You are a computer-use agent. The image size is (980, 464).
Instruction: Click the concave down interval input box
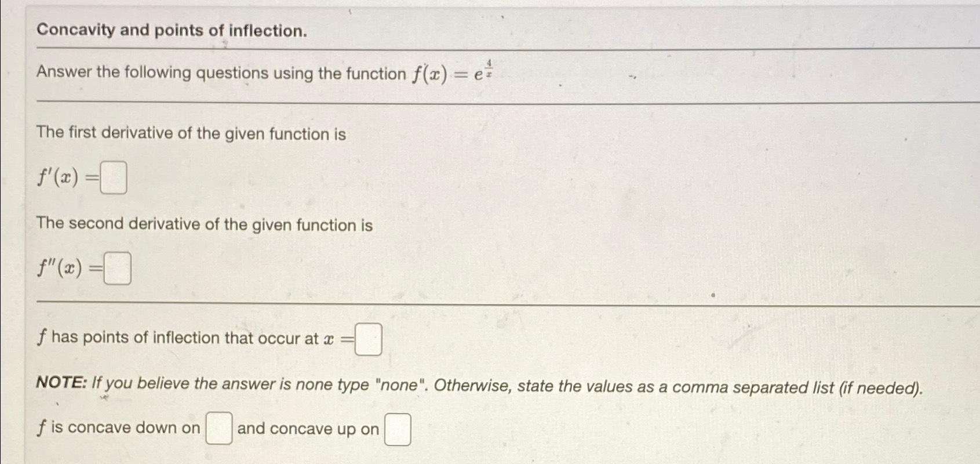pos(218,427)
